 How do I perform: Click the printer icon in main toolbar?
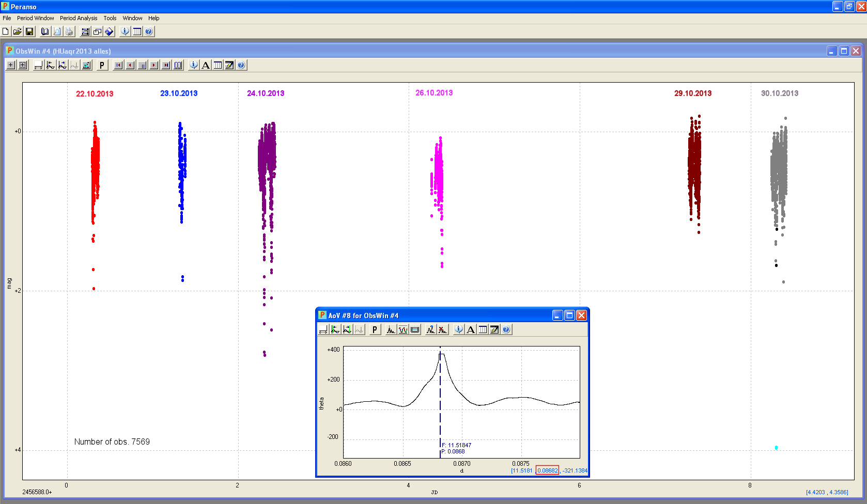pos(69,31)
